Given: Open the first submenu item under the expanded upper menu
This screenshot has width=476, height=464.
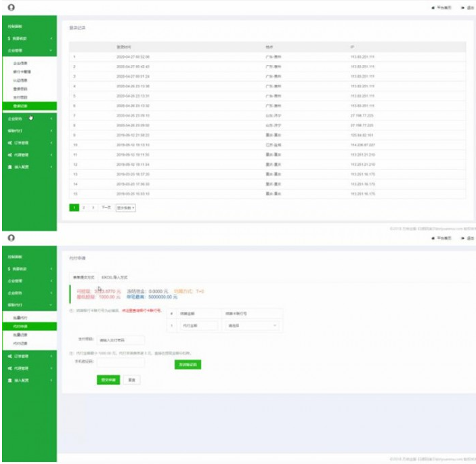Looking at the screenshot, I should click(20, 63).
